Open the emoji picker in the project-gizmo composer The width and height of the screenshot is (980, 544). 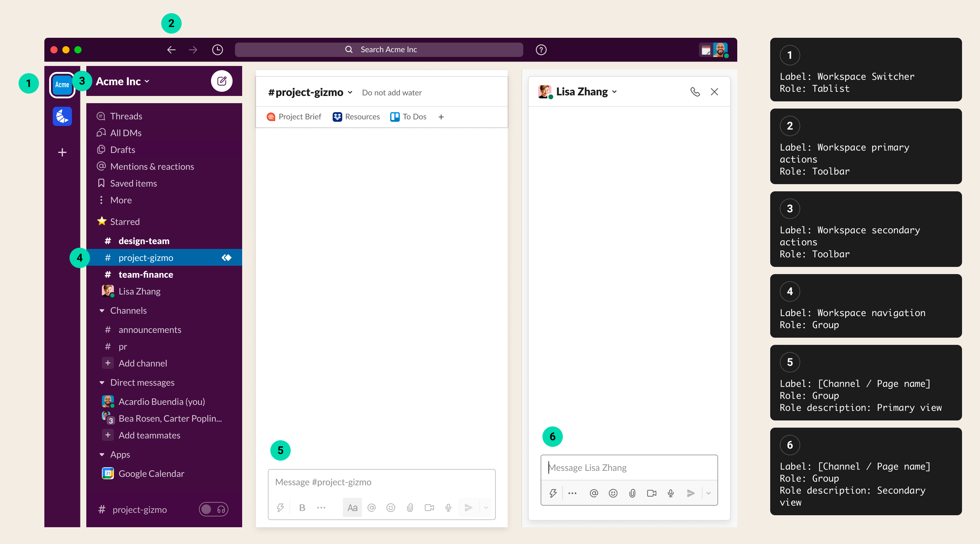pos(390,507)
